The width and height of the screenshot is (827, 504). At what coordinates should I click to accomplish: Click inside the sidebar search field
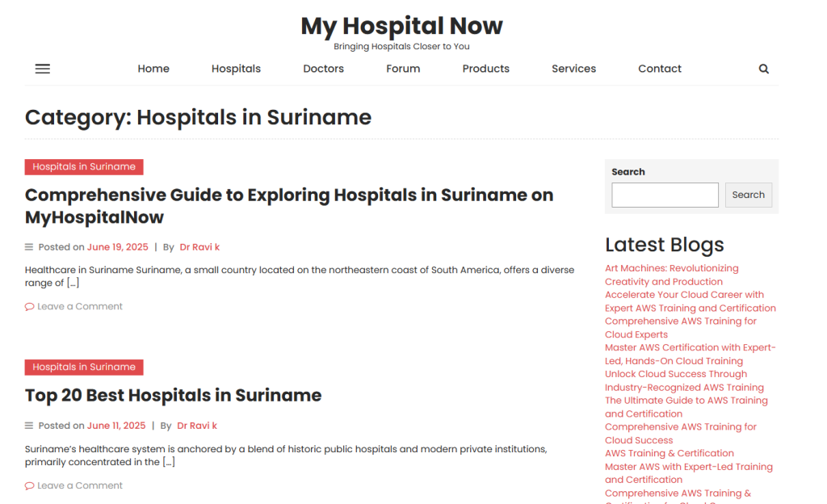coord(664,195)
